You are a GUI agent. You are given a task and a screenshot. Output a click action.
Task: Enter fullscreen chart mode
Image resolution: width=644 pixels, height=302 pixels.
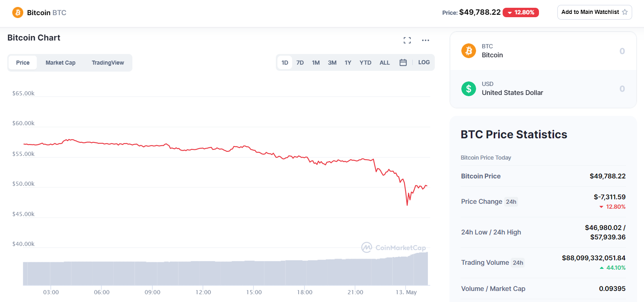(x=407, y=40)
